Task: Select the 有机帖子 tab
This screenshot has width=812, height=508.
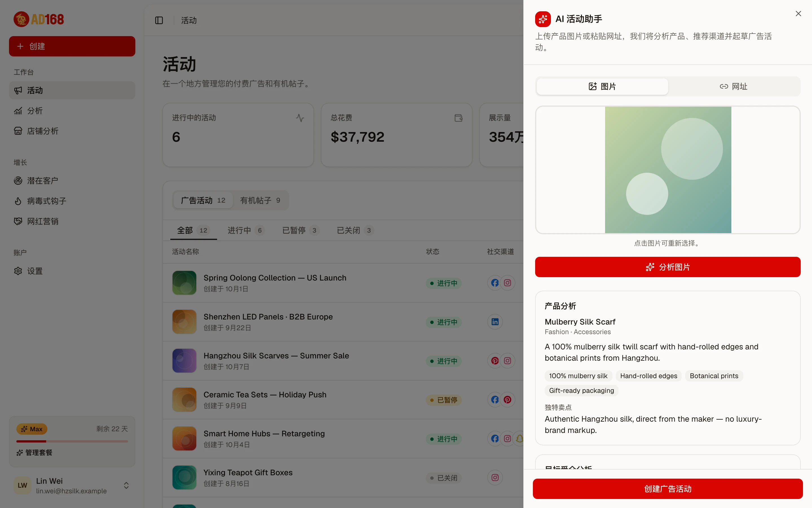Action: point(260,201)
